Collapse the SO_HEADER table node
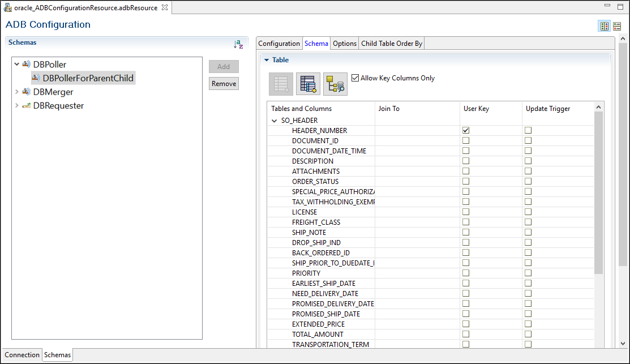 (x=275, y=121)
